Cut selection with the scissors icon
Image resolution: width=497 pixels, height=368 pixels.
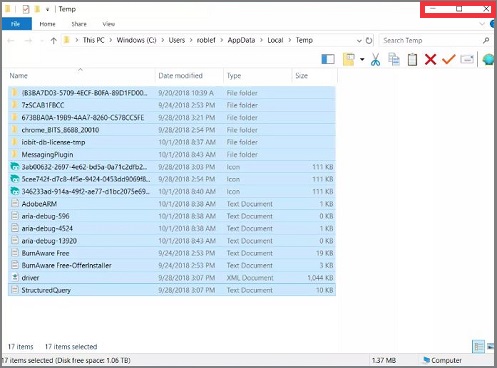(x=375, y=59)
